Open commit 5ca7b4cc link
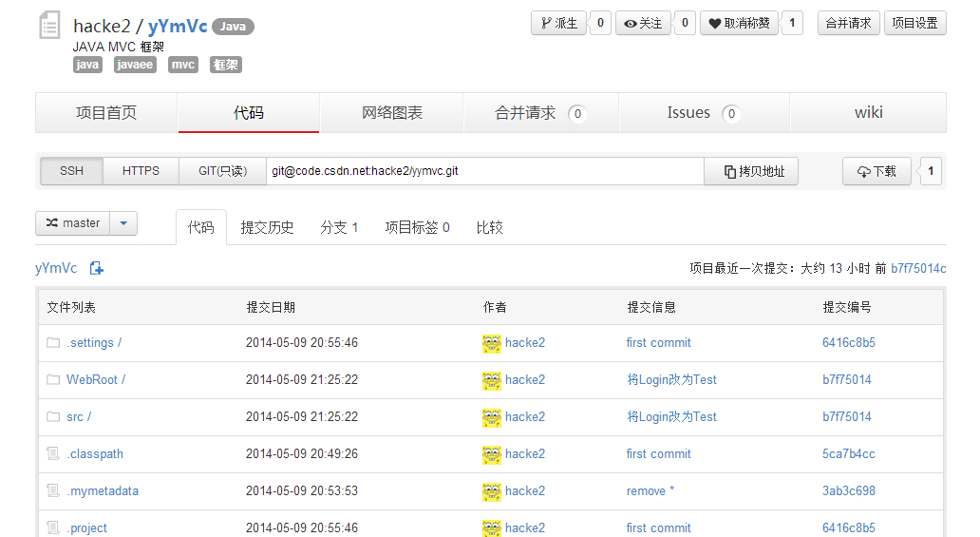The width and height of the screenshot is (980, 537). click(x=849, y=454)
